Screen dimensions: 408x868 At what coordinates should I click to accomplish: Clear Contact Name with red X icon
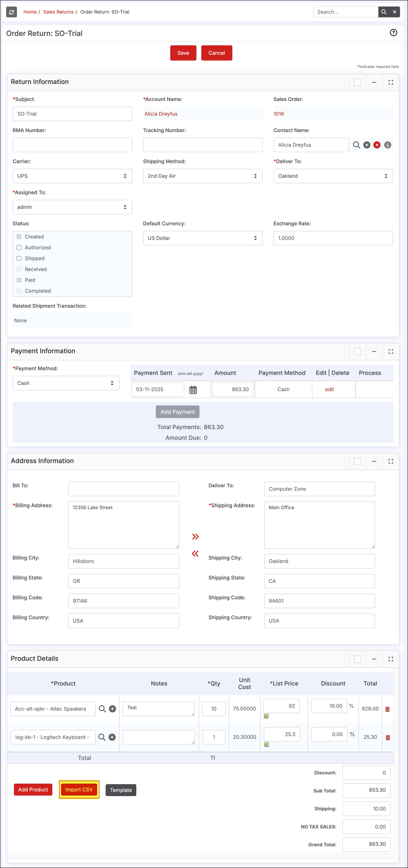click(377, 145)
